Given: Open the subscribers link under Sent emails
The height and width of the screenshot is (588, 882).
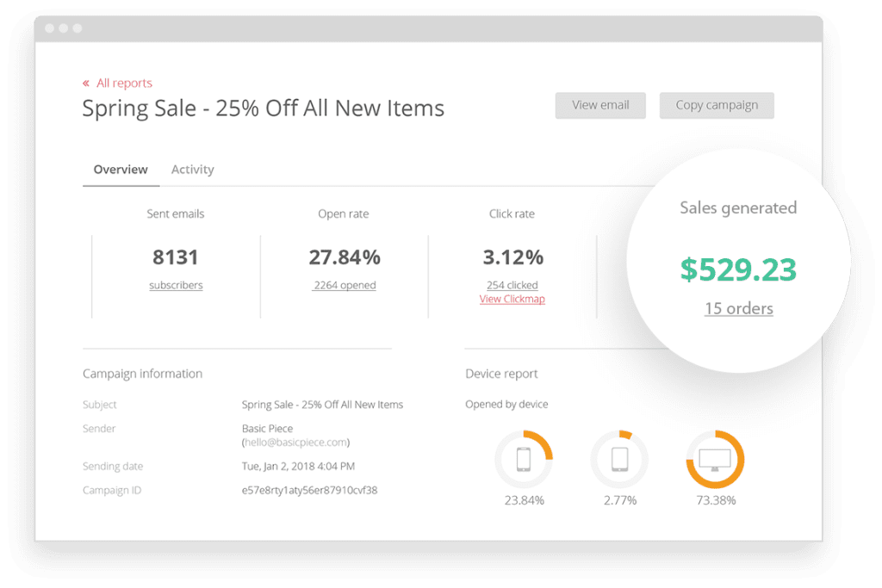Looking at the screenshot, I should 176,285.
